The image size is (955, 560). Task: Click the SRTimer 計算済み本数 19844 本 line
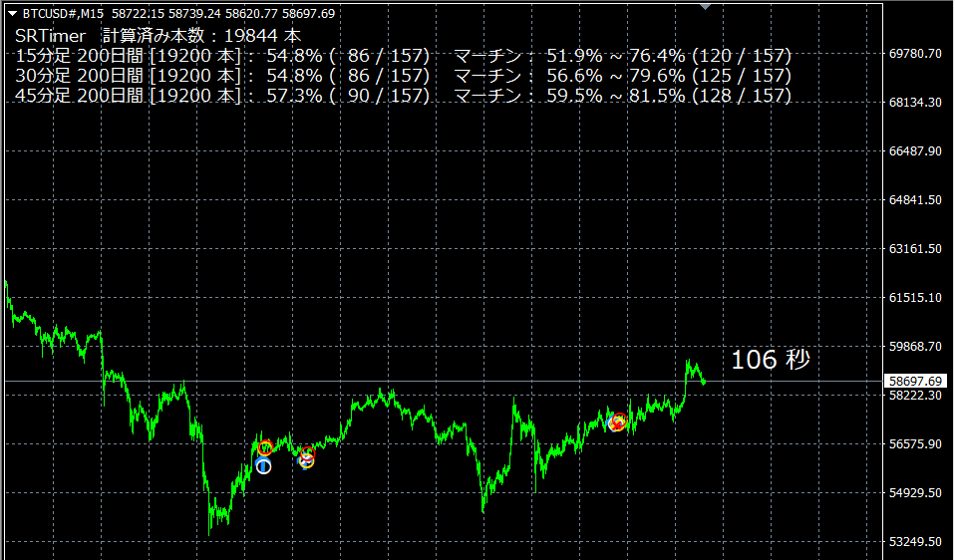(158, 36)
